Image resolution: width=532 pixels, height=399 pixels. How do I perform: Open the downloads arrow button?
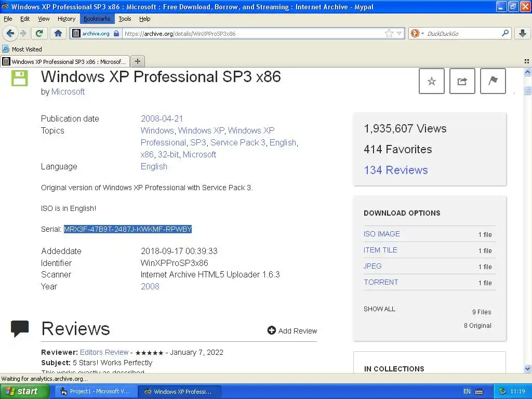[523, 33]
